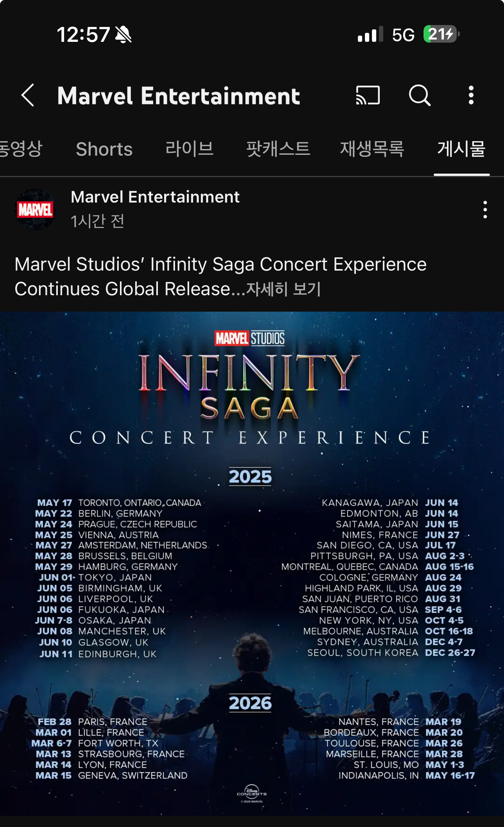504x827 pixels.
Task: Tap the 5G signal indicator
Action: 403,35
